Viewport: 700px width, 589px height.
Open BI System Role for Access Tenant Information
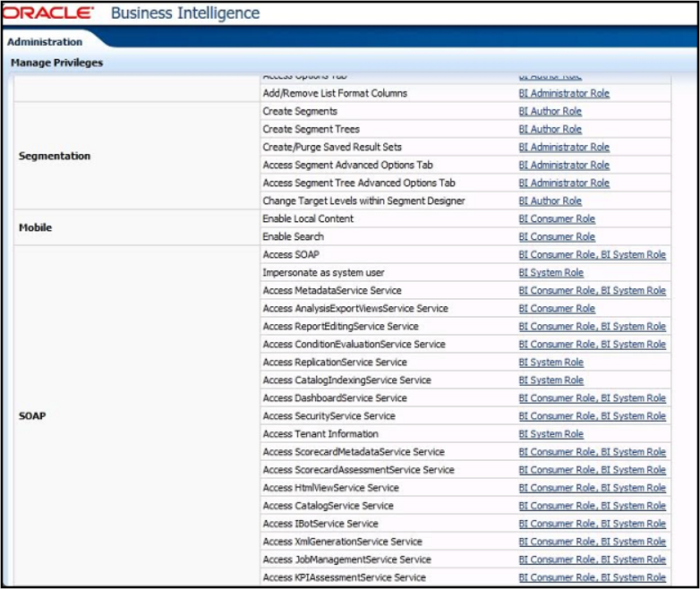pyautogui.click(x=551, y=433)
